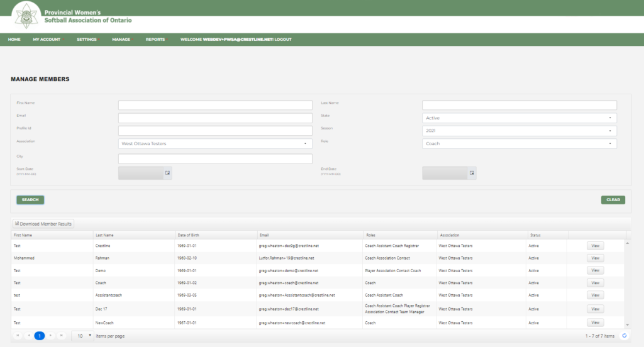Jump to the last results page
This screenshot has width=644, height=347.
tap(61, 336)
